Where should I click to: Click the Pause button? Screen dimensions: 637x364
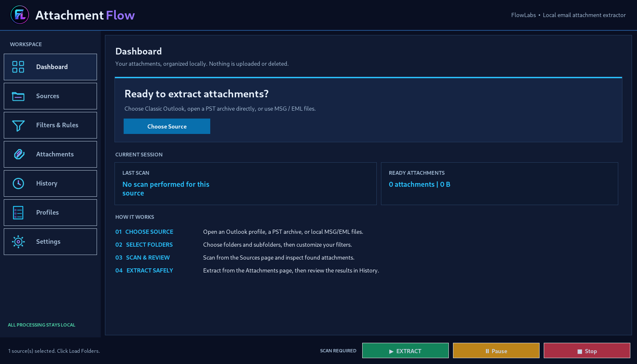[496, 351]
